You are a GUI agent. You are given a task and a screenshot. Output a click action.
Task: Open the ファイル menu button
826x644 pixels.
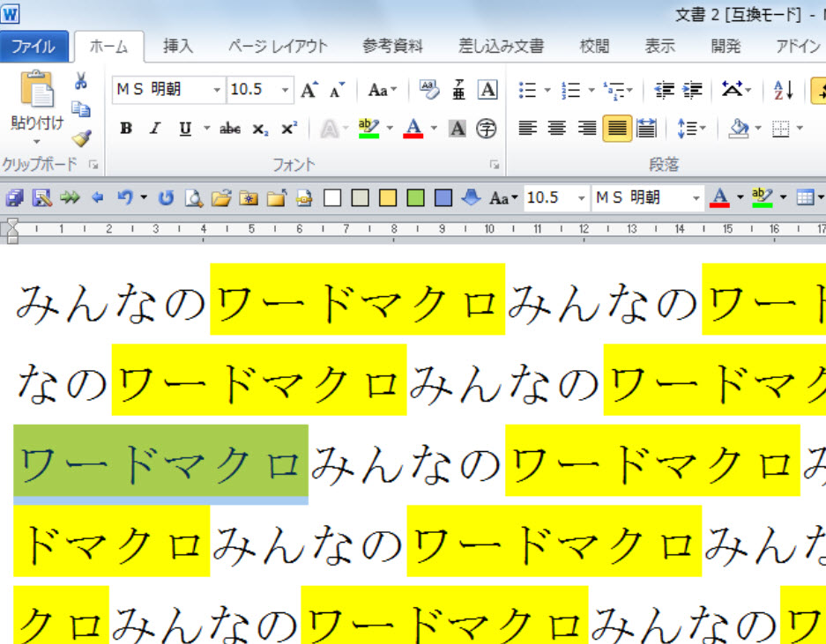33,47
